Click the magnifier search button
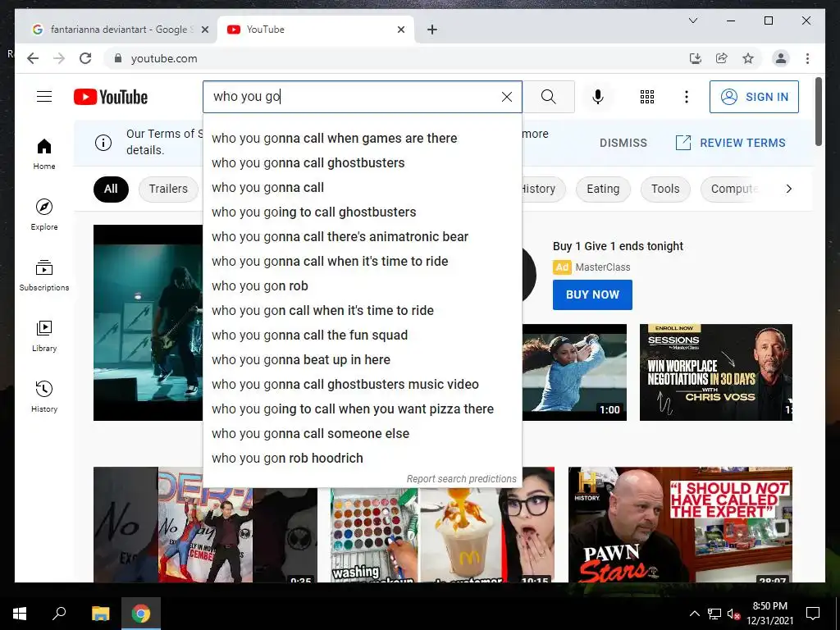This screenshot has height=630, width=840. (x=548, y=97)
